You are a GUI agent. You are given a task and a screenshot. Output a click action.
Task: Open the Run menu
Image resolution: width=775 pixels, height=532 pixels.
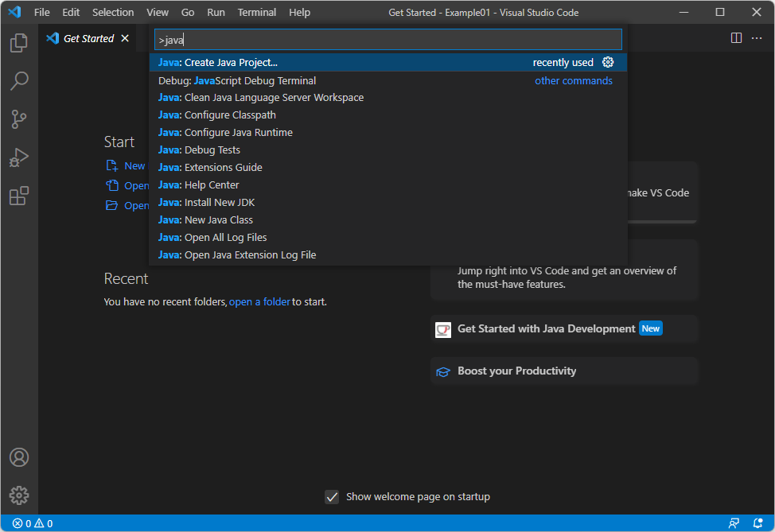click(x=216, y=13)
